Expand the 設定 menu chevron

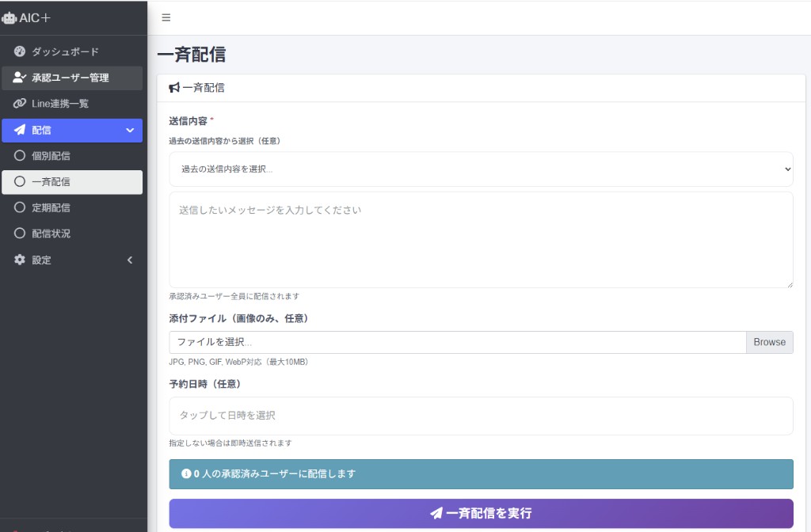130,260
